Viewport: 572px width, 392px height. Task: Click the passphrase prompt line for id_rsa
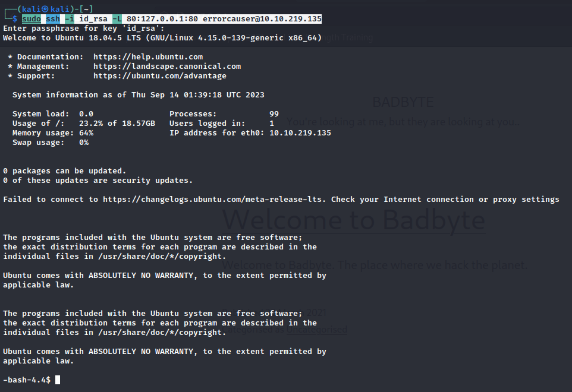click(84, 29)
